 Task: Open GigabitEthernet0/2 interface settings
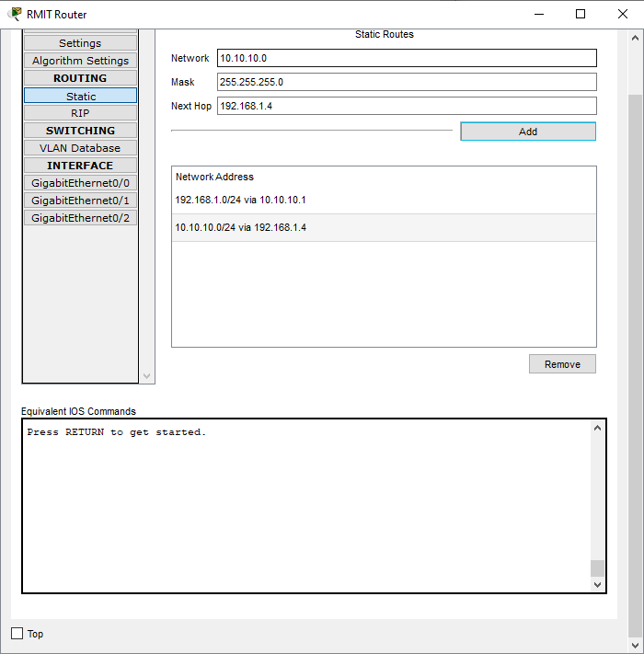80,218
